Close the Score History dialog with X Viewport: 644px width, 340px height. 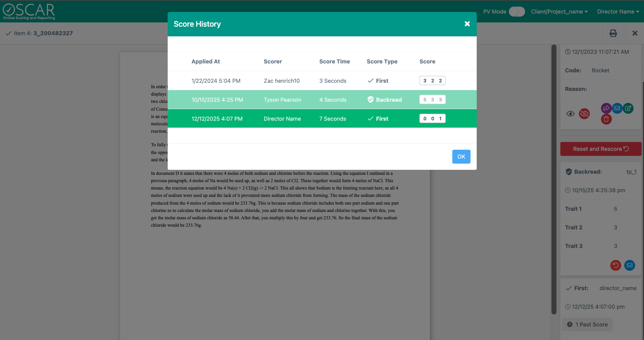click(x=467, y=24)
